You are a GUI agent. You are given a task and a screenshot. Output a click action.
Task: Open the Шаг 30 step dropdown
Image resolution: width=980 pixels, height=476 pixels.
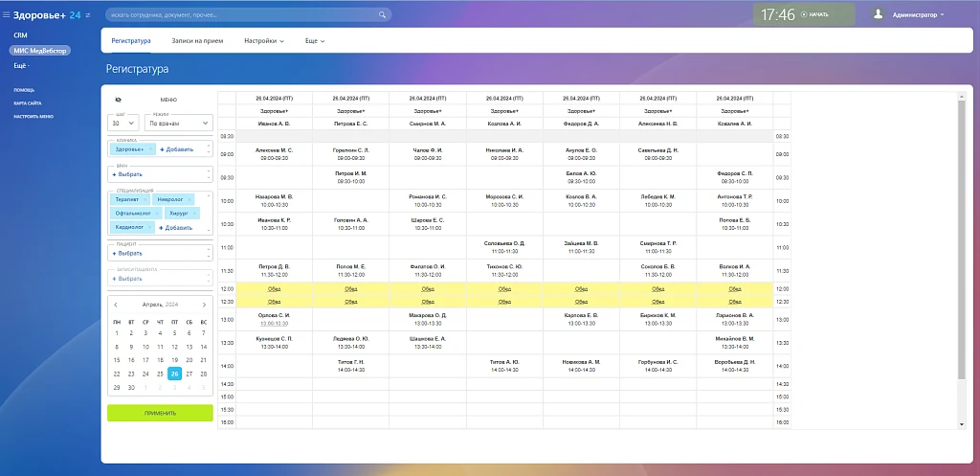(x=123, y=124)
